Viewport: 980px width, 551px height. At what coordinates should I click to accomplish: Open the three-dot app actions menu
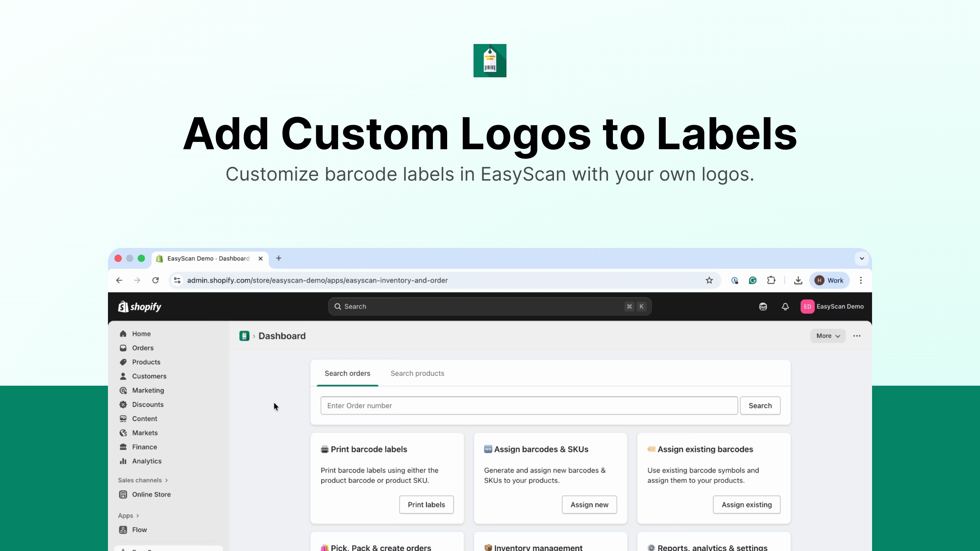[x=857, y=336]
